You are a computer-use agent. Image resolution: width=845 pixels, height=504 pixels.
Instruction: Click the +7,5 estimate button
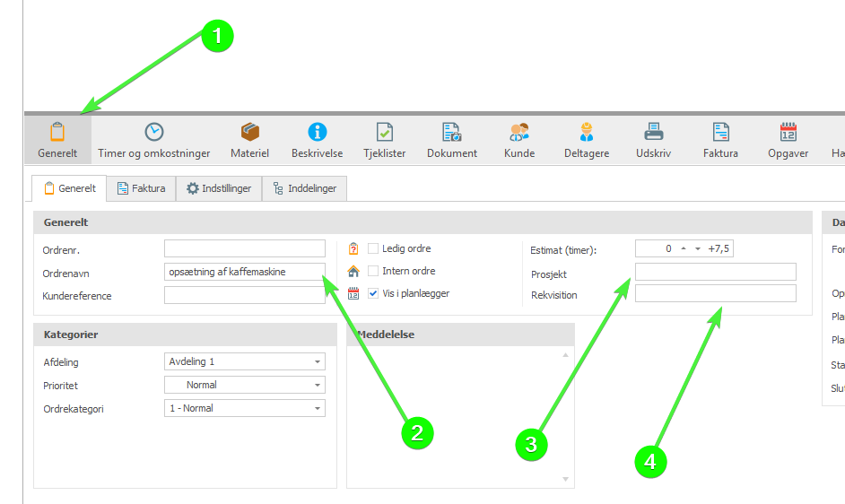click(x=719, y=248)
